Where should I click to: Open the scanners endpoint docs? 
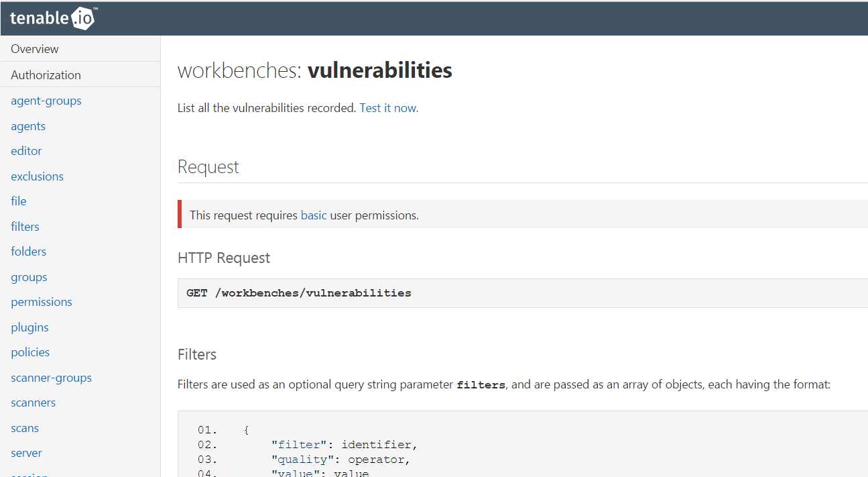(33, 402)
